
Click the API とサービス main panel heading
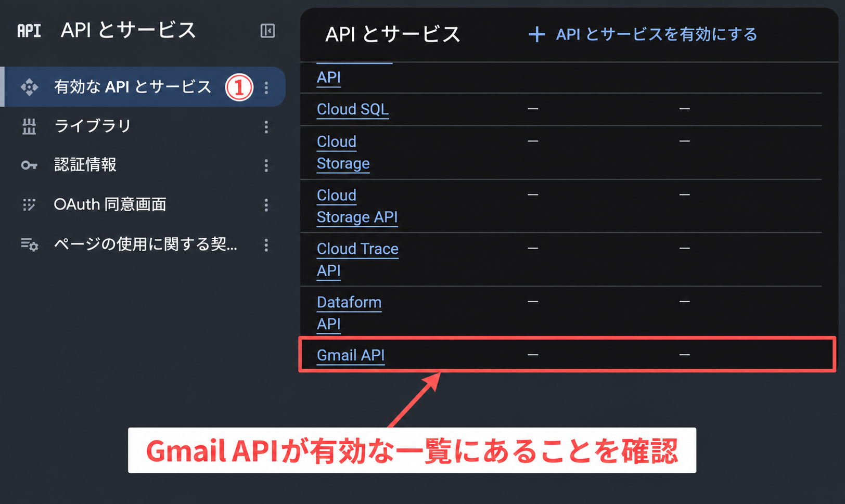(x=393, y=34)
